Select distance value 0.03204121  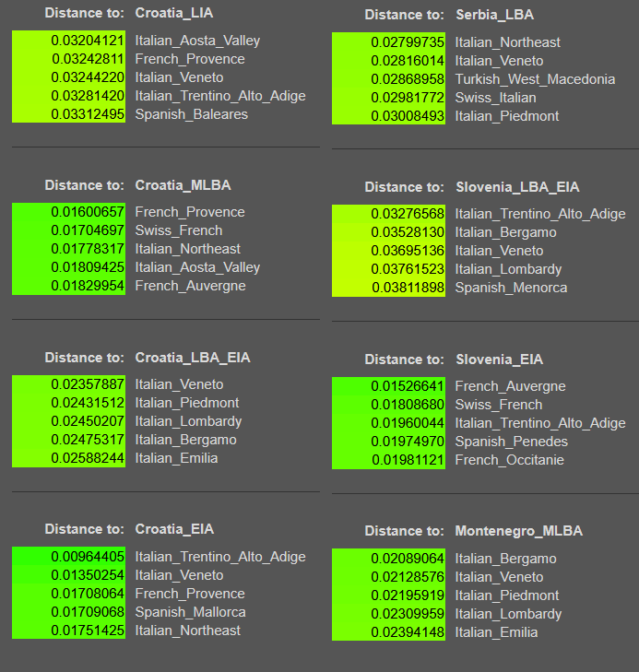(88, 41)
